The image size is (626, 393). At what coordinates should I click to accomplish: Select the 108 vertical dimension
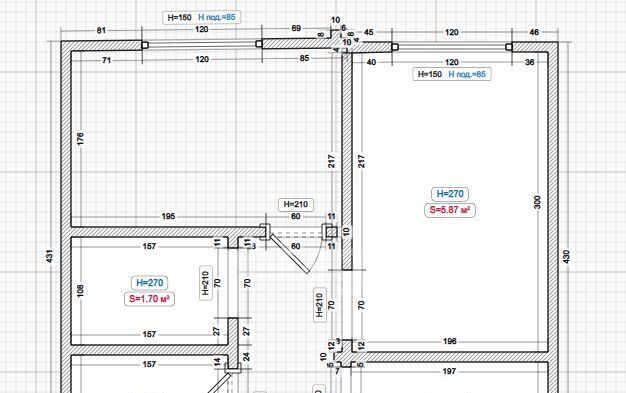coord(80,291)
